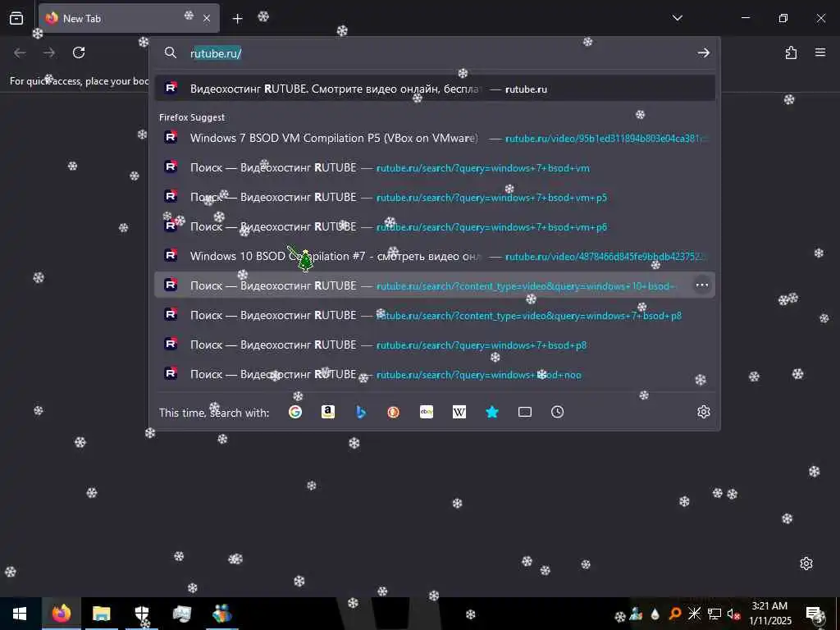Click the address bar containing rutube.ru/
This screenshot has height=630, width=840.
tap(434, 53)
